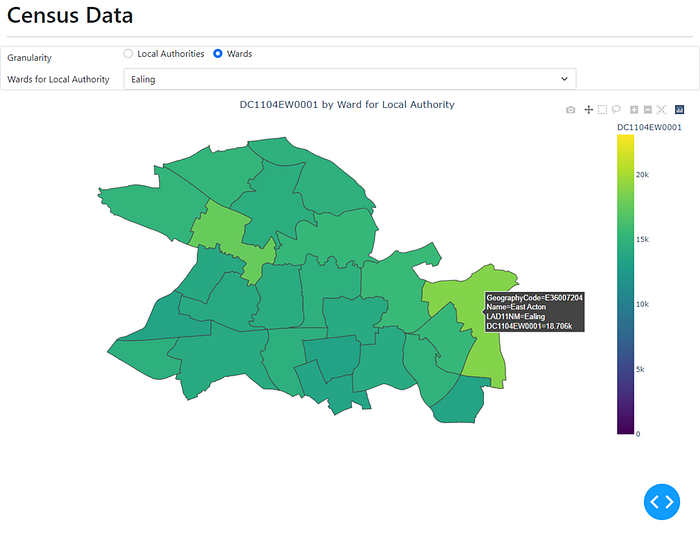700x540 pixels.
Task: Click the 'Census Data' heading
Action: point(70,16)
